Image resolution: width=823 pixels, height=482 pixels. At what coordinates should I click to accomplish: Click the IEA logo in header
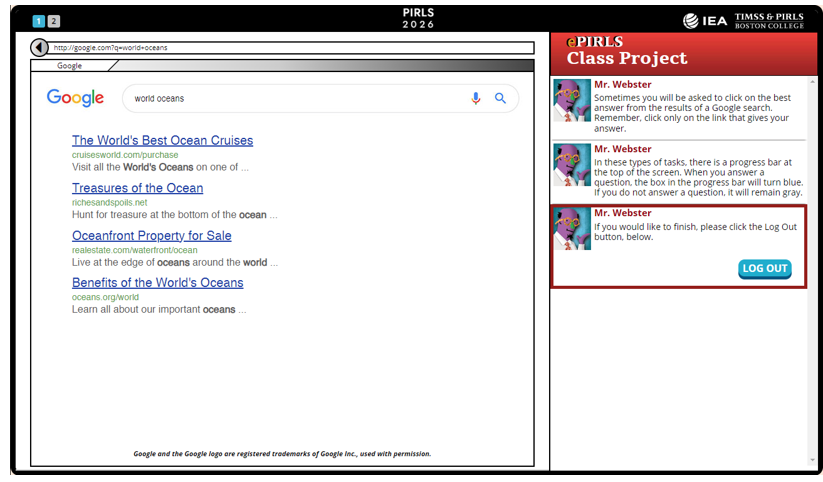(x=705, y=21)
